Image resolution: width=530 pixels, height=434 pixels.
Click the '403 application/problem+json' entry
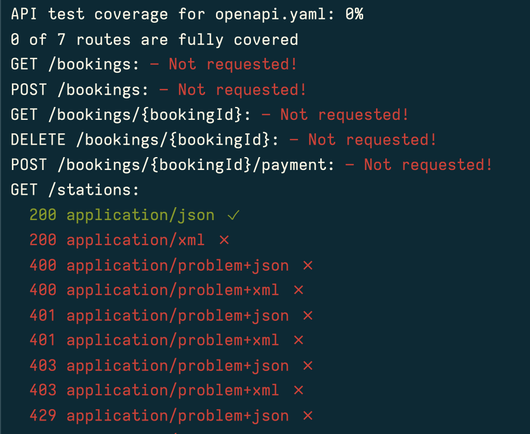click(x=159, y=366)
